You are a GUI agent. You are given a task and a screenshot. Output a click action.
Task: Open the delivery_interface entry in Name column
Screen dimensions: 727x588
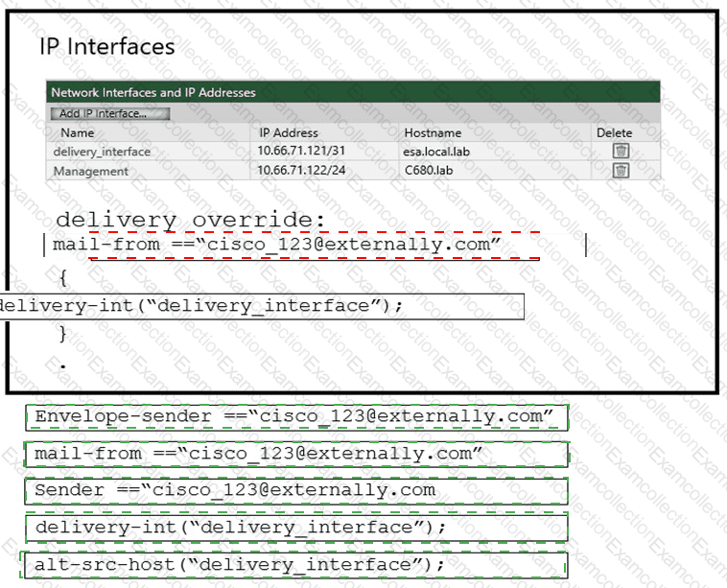[102, 152]
